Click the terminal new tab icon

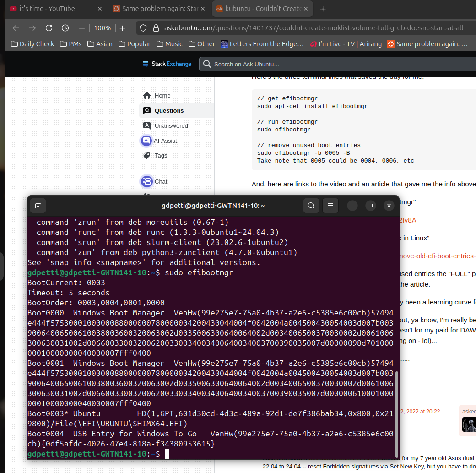point(38,206)
